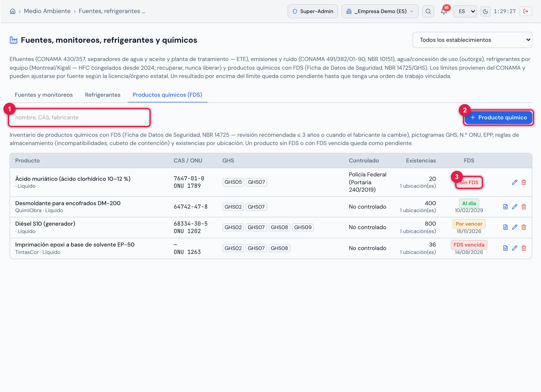Viewport: 541px width, 392px height.
Task: Delete Imprimación epoxi EP-50 trash icon
Action: (524, 248)
